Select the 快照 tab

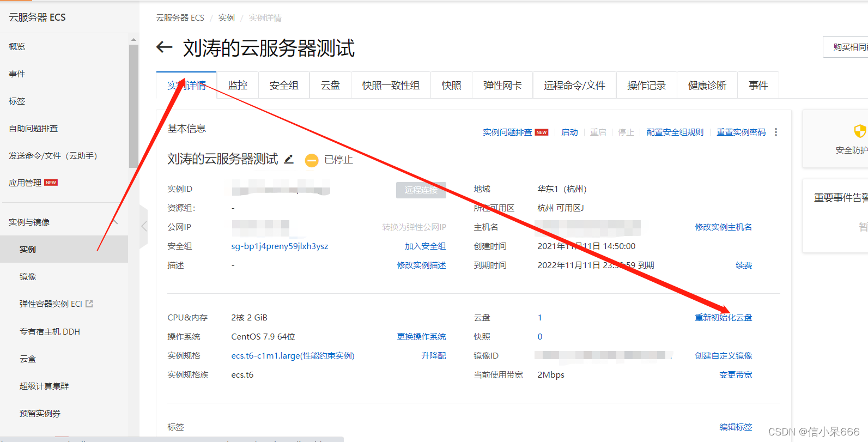[x=451, y=85]
